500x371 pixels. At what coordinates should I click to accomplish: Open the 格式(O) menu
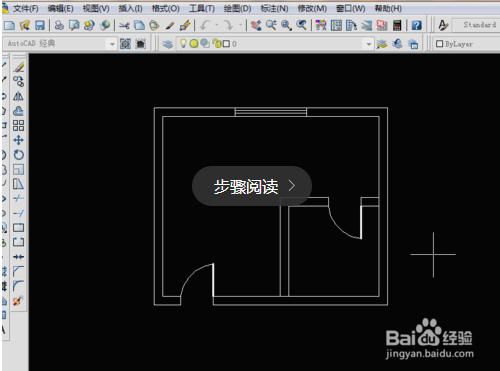click(x=166, y=8)
